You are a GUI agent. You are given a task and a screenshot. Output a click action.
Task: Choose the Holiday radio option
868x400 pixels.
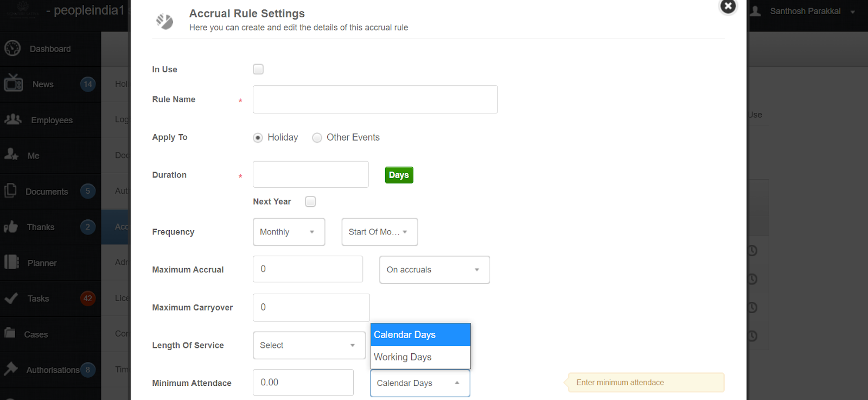[x=258, y=138]
